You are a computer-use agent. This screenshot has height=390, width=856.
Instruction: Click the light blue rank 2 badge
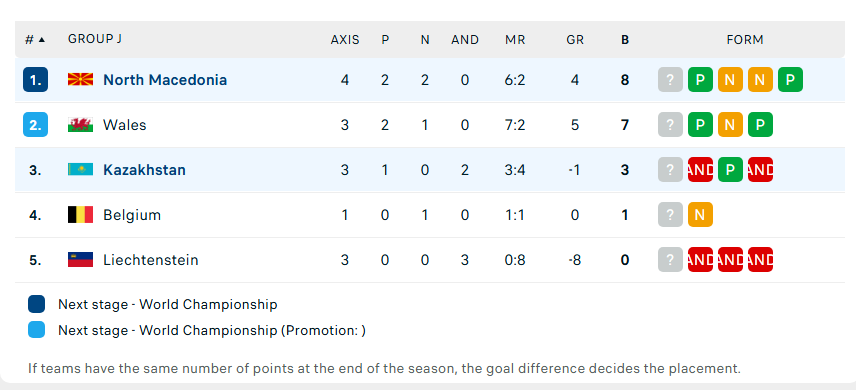point(35,125)
